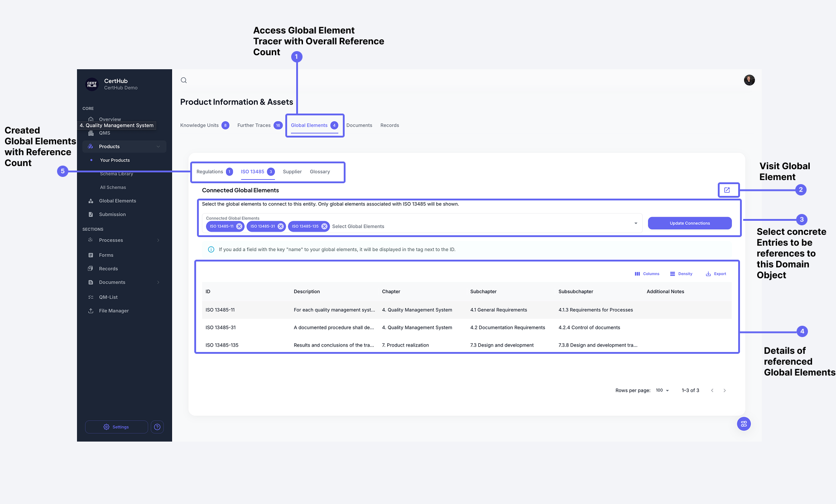Collapse the Products sidebar menu
This screenshot has height=504, width=836.
point(158,147)
